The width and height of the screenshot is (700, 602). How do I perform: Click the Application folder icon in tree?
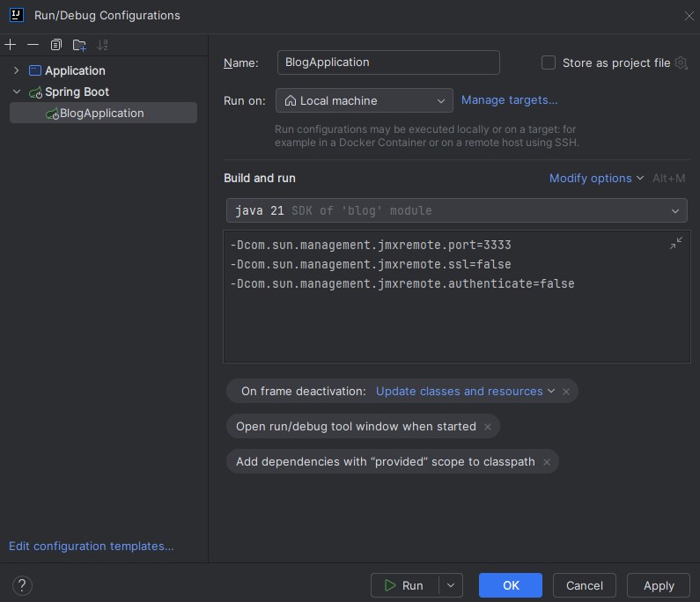[x=35, y=70]
